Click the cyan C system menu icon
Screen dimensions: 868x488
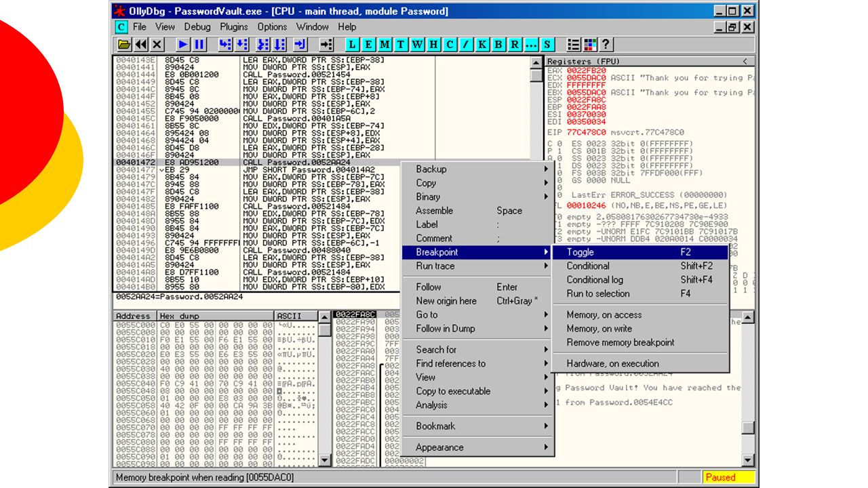121,27
